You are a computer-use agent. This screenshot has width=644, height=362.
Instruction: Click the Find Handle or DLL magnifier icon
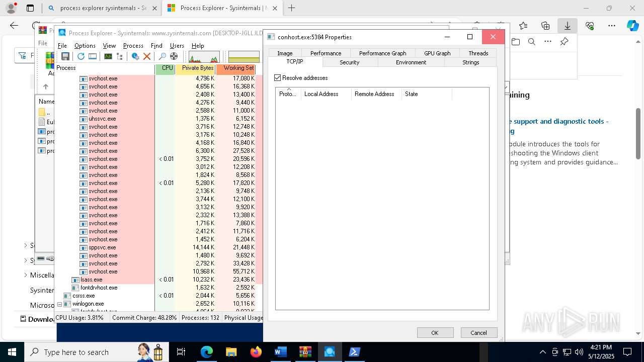point(163,56)
